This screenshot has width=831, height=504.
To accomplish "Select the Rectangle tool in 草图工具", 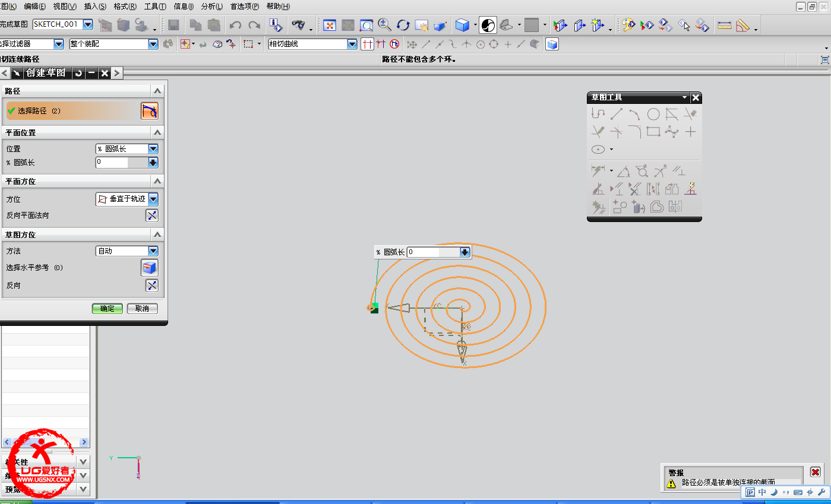I will click(653, 132).
